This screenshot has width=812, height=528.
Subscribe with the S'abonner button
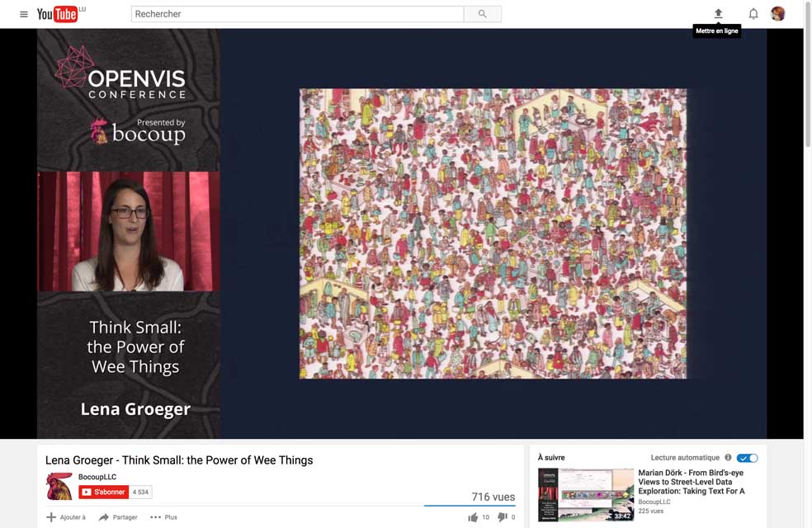103,493
